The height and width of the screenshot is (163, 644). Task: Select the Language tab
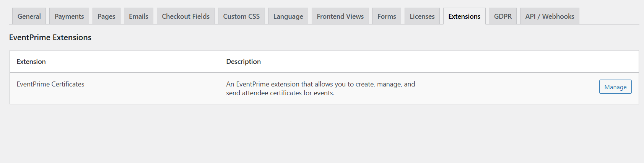(288, 16)
